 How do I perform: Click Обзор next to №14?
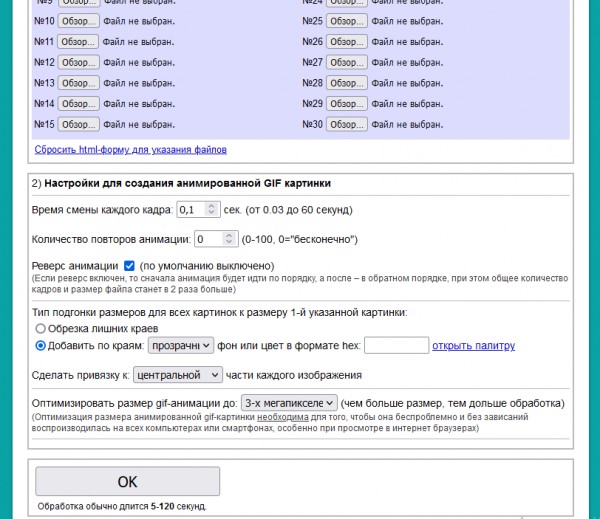click(78, 104)
